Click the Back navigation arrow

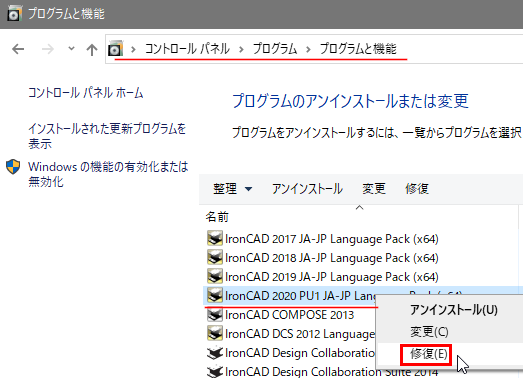[18, 49]
